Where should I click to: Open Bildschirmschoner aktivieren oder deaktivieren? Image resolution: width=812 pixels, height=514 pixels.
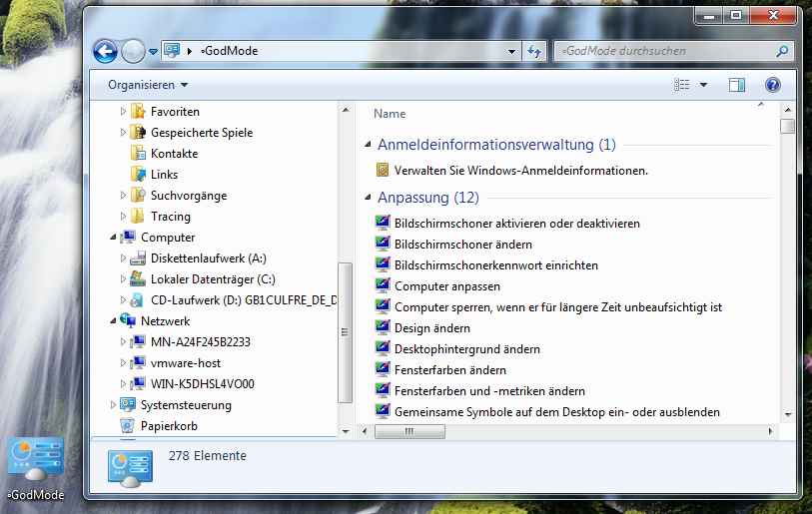(x=516, y=224)
